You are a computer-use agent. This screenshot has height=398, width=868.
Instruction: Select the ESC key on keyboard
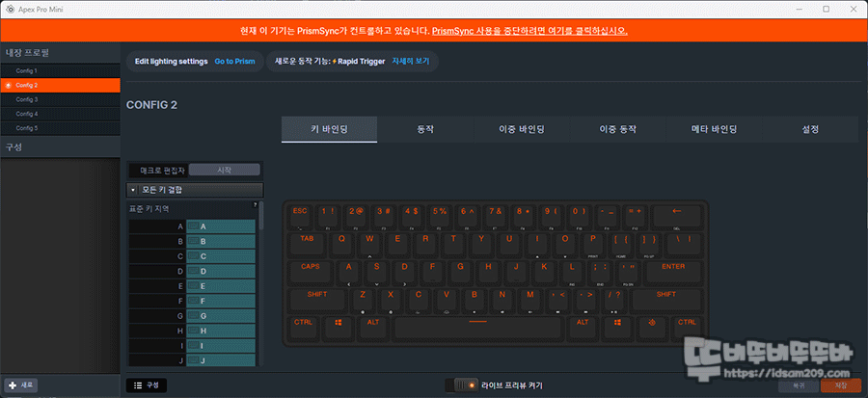pos(300,216)
